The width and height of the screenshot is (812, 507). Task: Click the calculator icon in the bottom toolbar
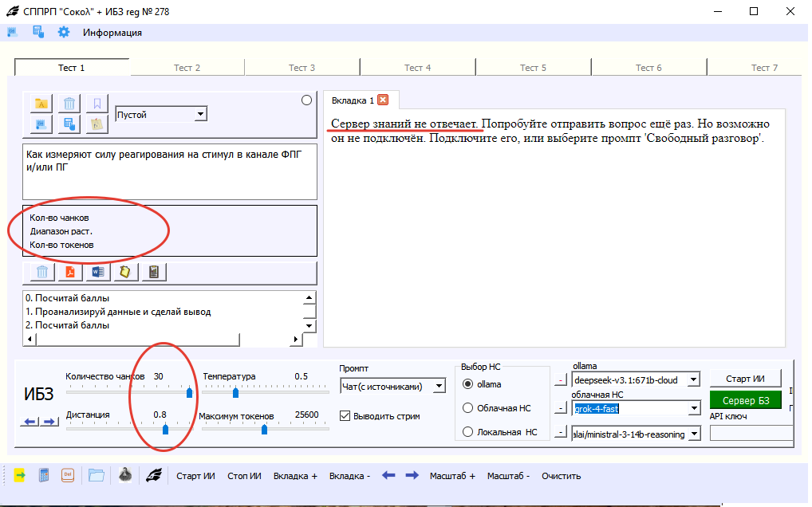(45, 475)
